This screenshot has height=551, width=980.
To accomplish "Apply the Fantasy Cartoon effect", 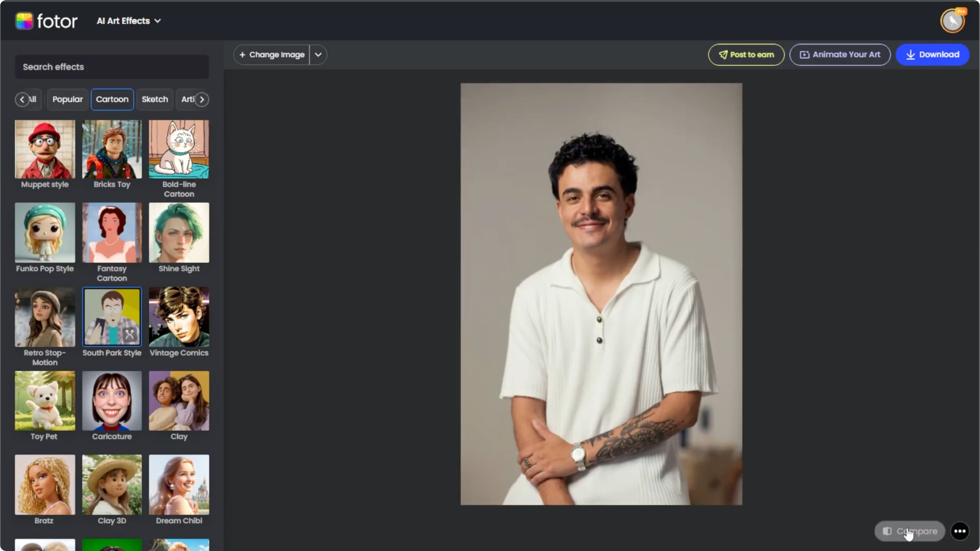I will coord(112,232).
